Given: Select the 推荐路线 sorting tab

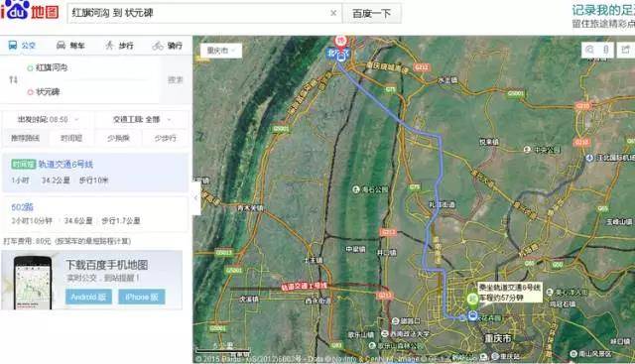Looking at the screenshot, I should tap(25, 138).
